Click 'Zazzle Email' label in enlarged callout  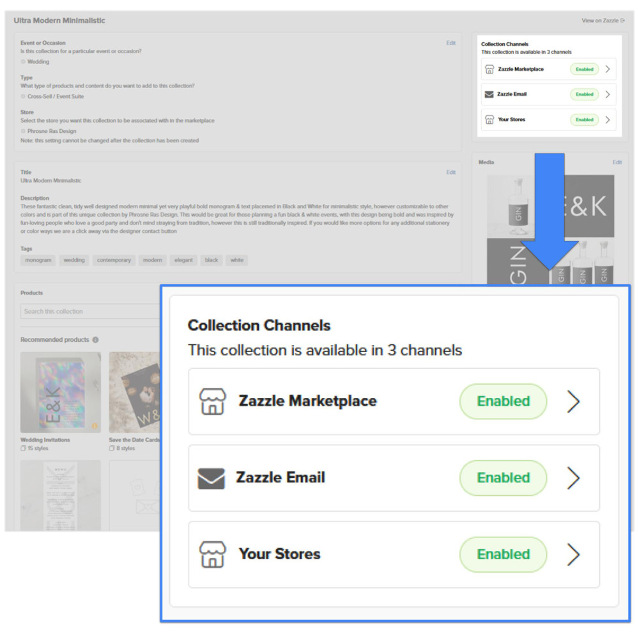point(280,478)
